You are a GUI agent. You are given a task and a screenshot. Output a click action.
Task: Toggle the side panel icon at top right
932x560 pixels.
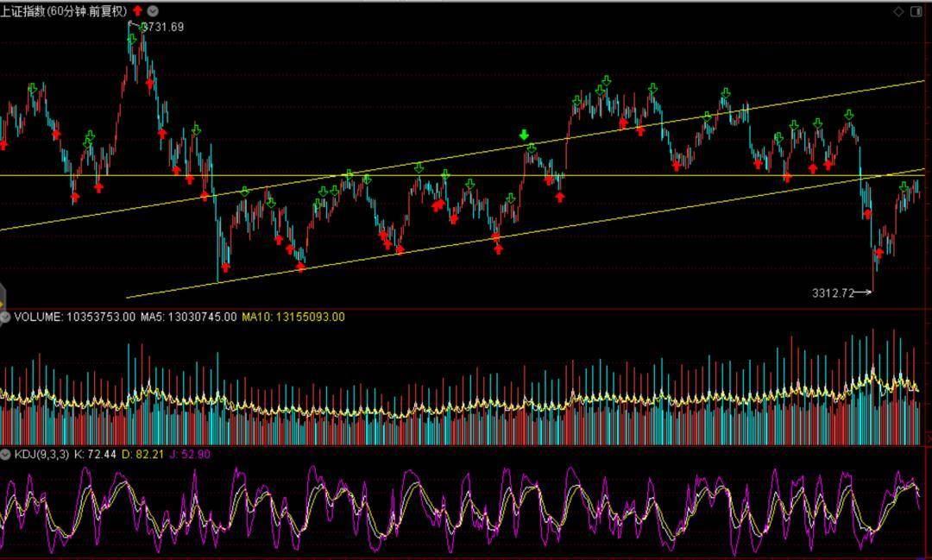click(917, 10)
